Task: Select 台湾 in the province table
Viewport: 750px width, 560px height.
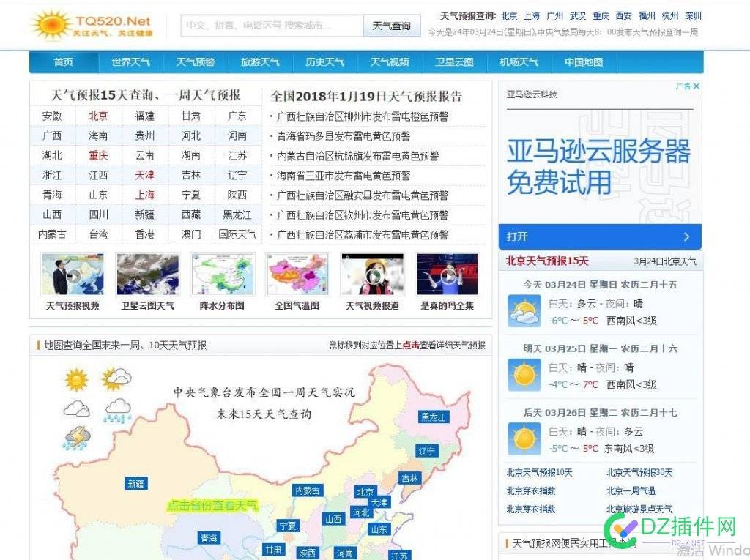Action: pyautogui.click(x=98, y=234)
